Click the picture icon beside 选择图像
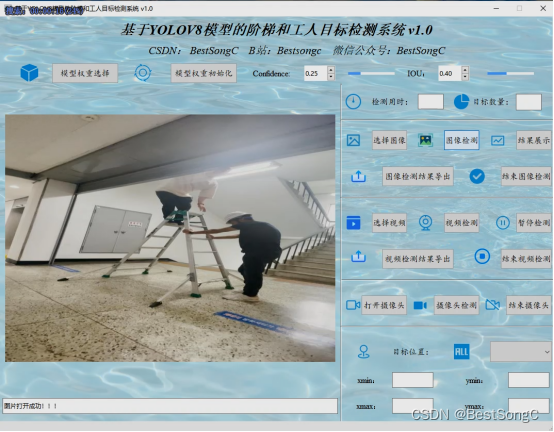Screen dimensions: 554x432 click(353, 140)
